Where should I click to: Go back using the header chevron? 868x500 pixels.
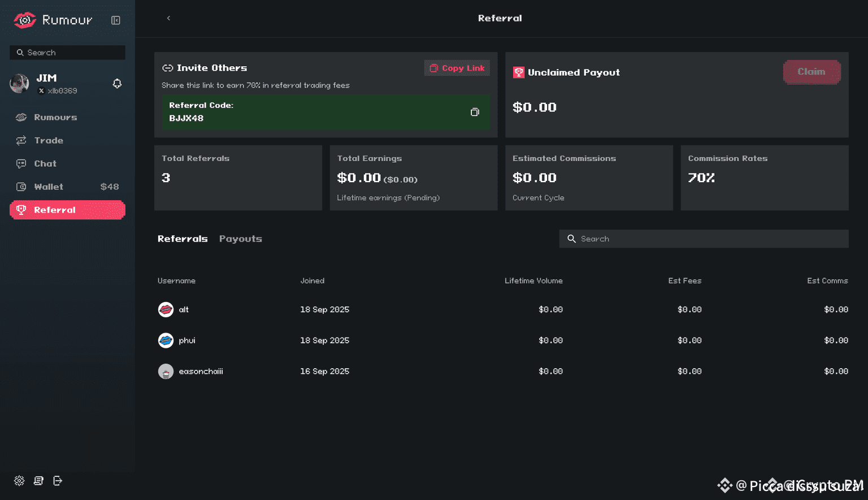pos(168,18)
